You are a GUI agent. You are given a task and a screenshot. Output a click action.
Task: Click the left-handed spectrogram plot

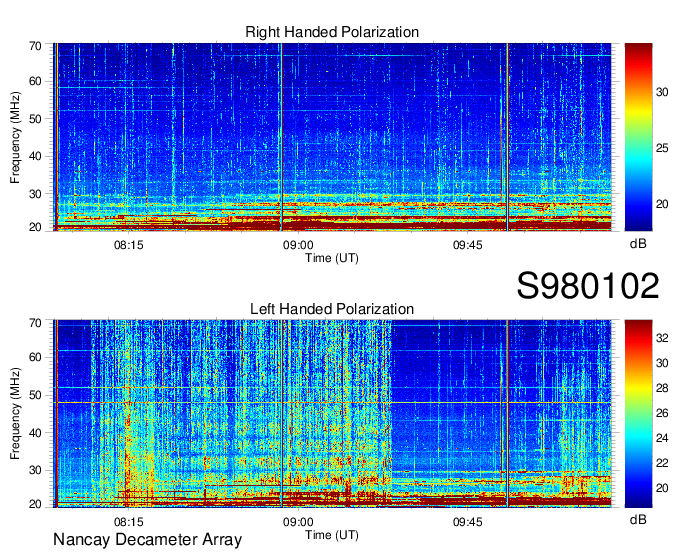click(332, 414)
